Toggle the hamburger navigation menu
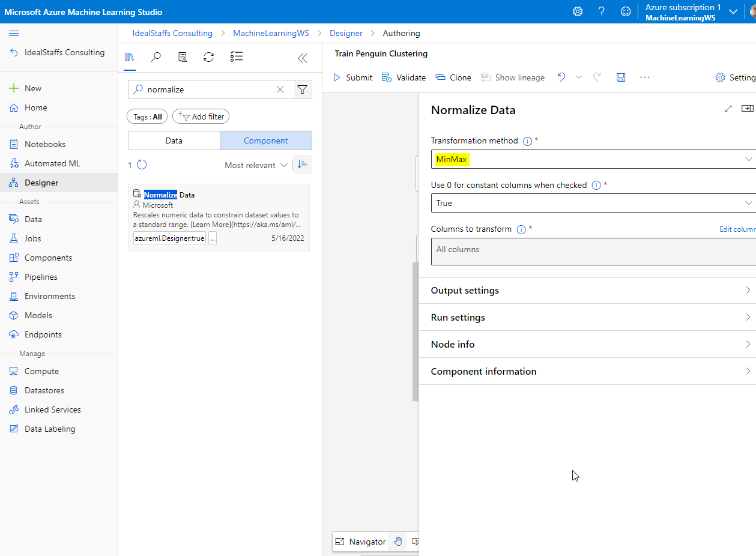The image size is (756, 556). 14,33
